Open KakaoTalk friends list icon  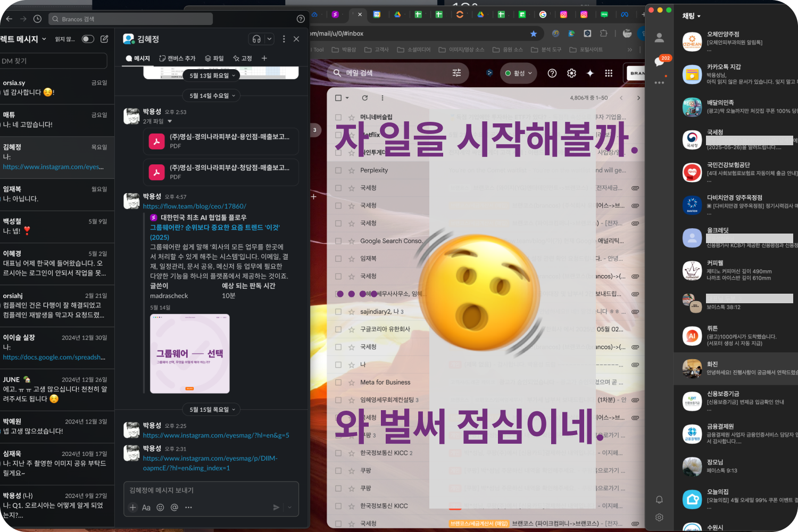pyautogui.click(x=659, y=37)
